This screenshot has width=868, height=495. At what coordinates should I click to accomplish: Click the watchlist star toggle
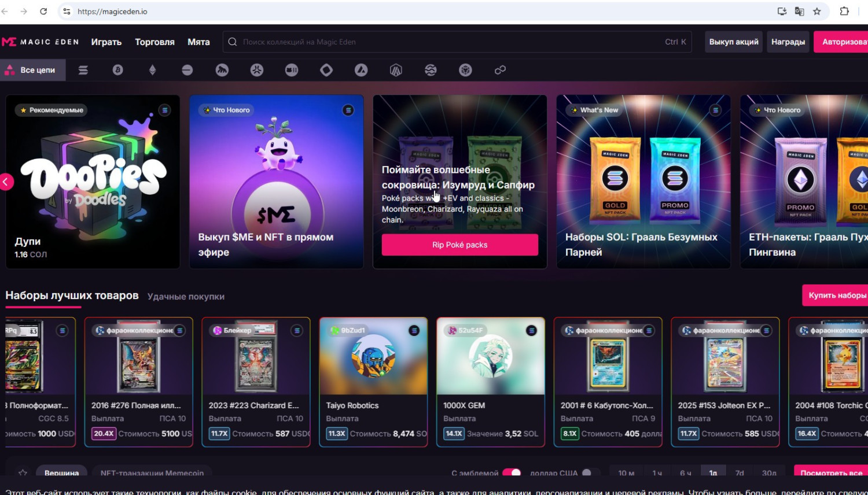click(23, 473)
